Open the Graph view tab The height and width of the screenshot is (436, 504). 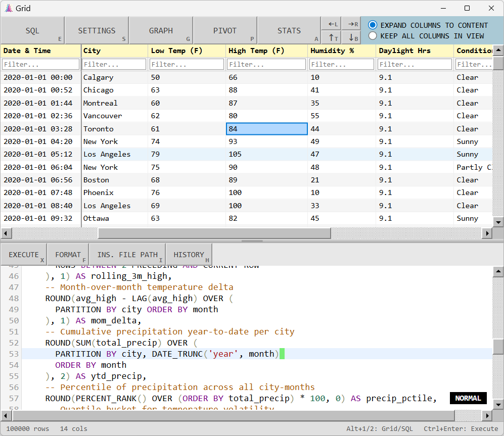(x=161, y=31)
